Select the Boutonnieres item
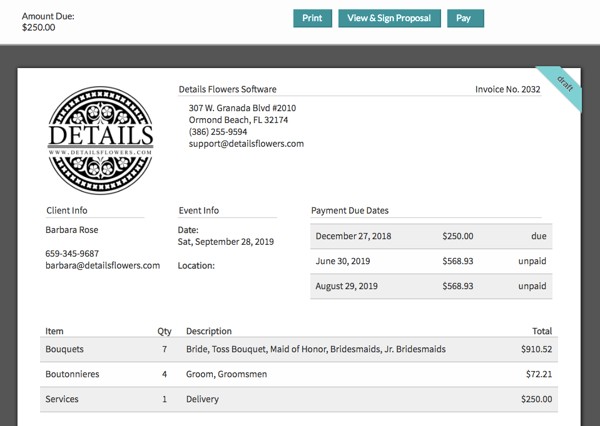Screen dimensions: 600x426 pos(72,374)
